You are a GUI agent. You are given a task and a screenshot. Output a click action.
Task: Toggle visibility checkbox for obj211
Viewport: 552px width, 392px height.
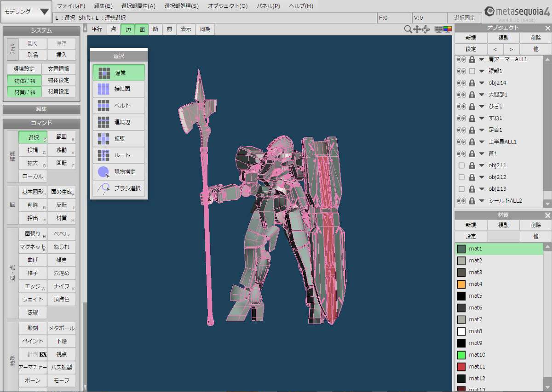461,165
